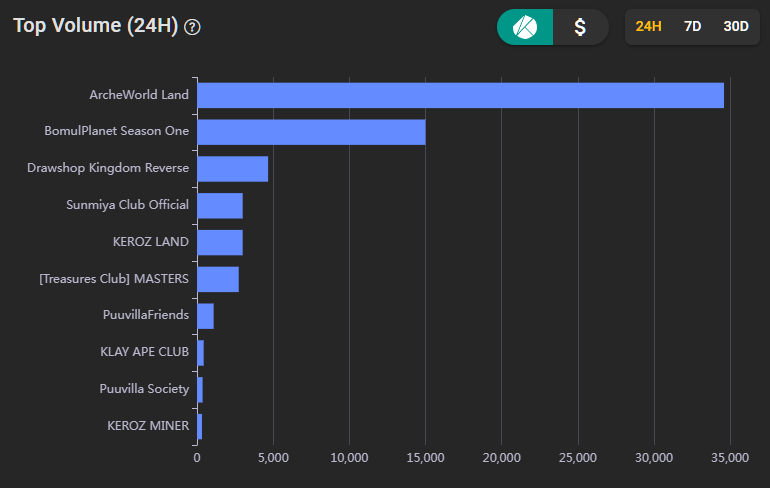Select the 30D time range

[x=736, y=27]
